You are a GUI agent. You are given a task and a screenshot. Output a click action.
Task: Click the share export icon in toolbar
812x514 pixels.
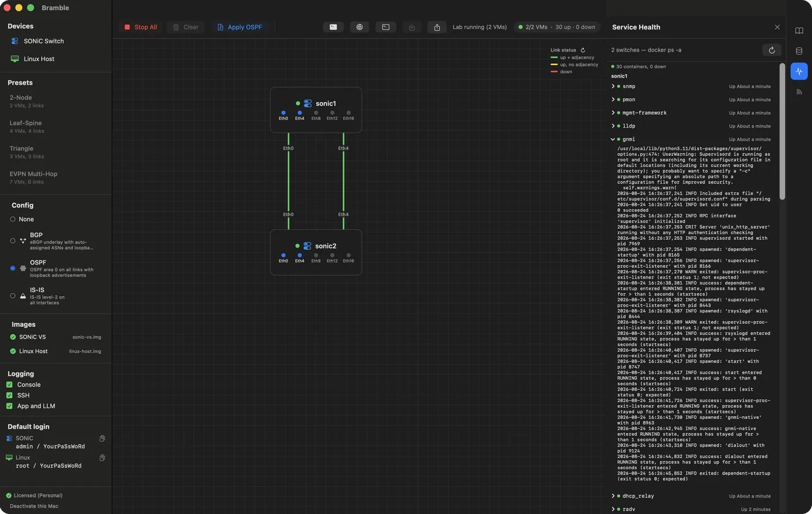click(437, 27)
